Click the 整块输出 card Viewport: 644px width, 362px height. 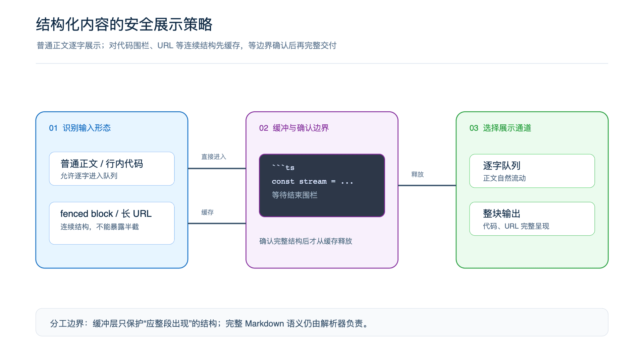pos(532,219)
